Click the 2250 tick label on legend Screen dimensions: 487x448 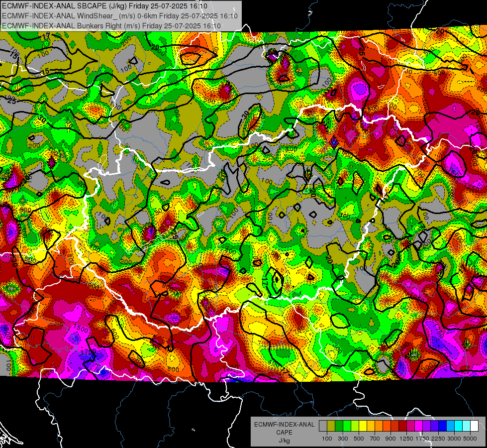coord(439,439)
